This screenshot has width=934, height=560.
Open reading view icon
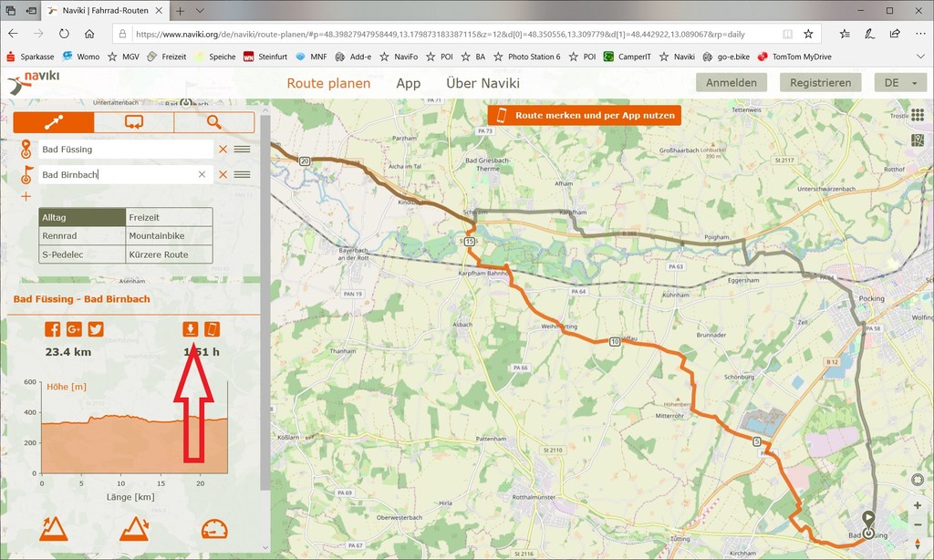coord(787,34)
